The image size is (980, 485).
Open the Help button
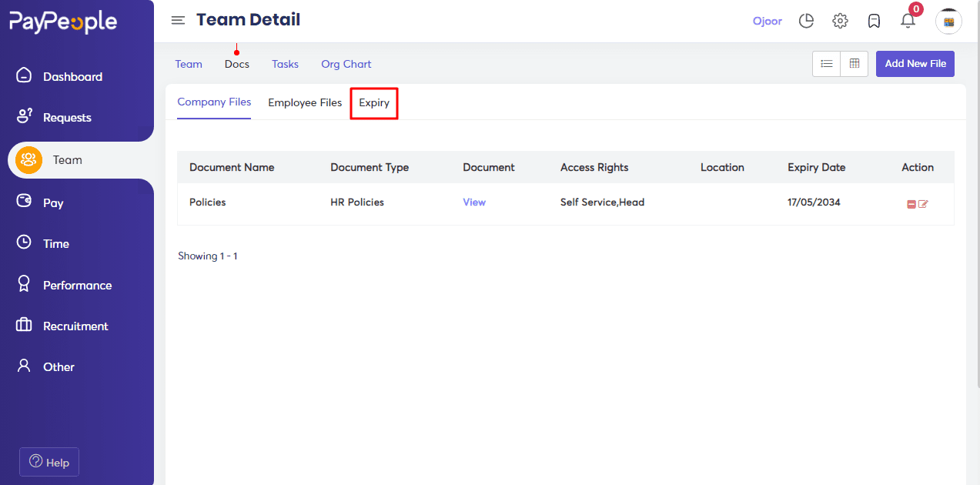pos(49,462)
